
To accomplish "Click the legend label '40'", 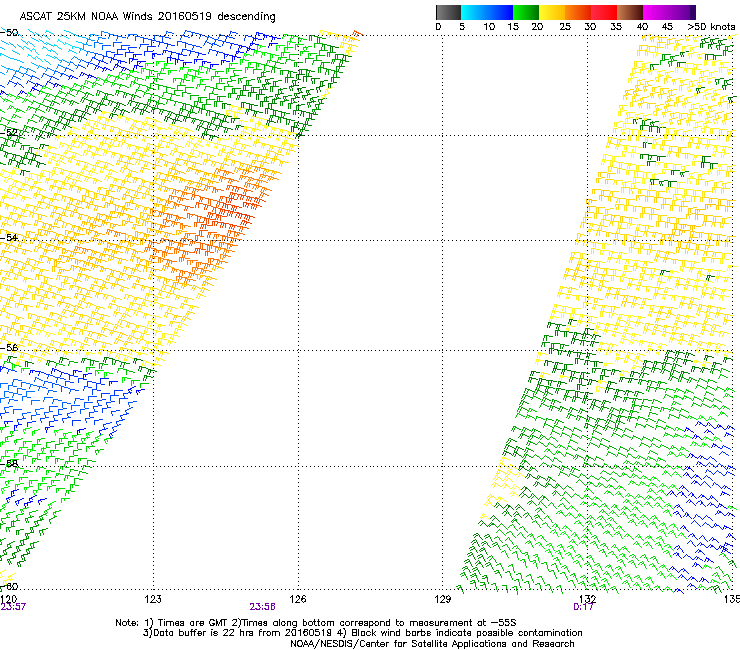I will pos(642,27).
